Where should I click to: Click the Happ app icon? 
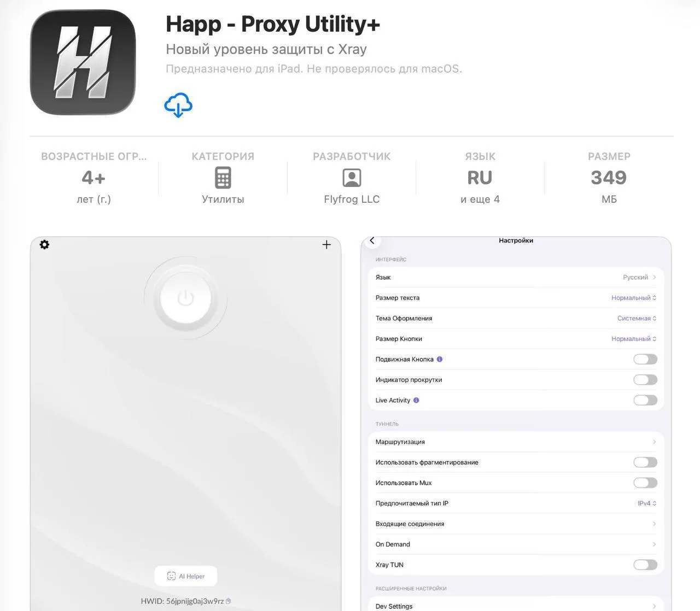83,62
